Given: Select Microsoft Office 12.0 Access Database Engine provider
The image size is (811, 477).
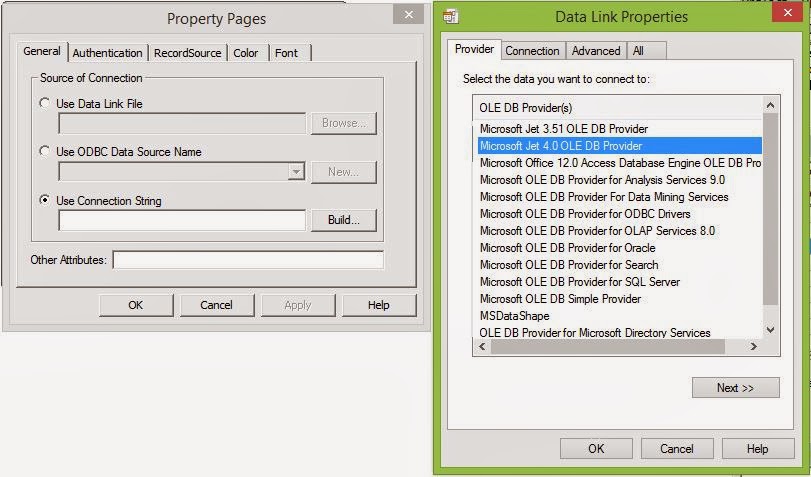Looking at the screenshot, I should click(x=620, y=163).
